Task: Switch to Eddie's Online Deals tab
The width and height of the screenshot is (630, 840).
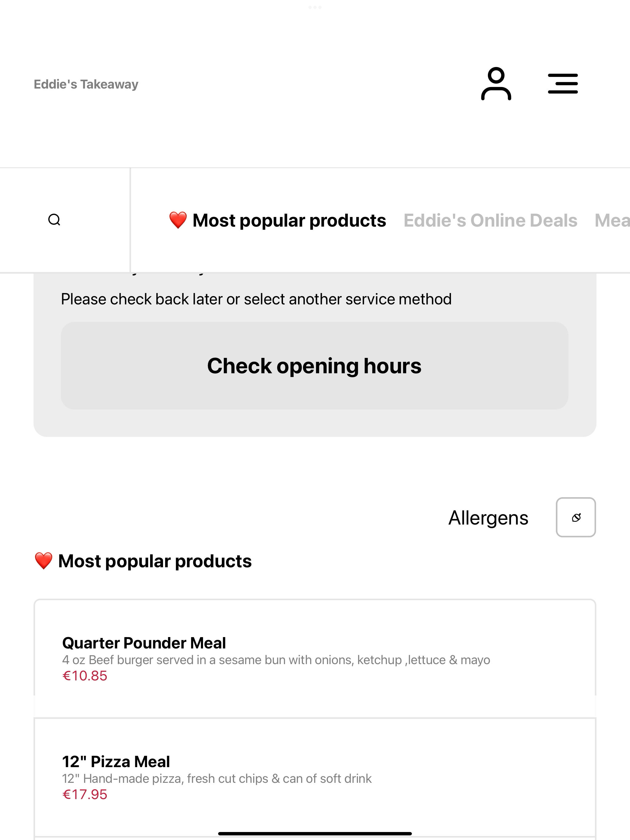Action: pyautogui.click(x=490, y=220)
